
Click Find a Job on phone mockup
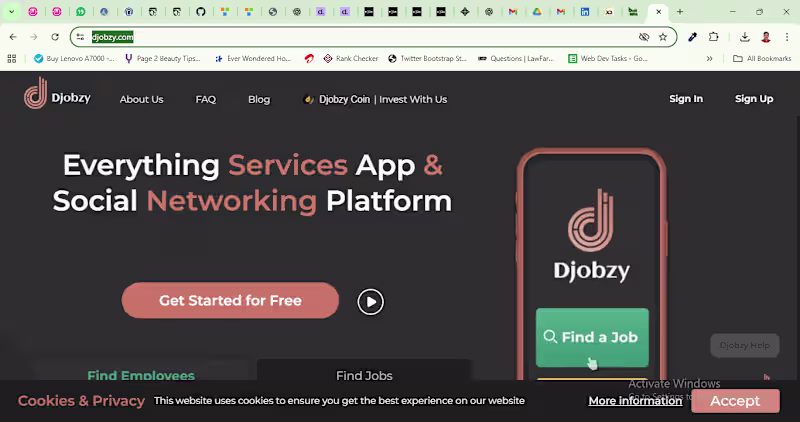pyautogui.click(x=592, y=337)
